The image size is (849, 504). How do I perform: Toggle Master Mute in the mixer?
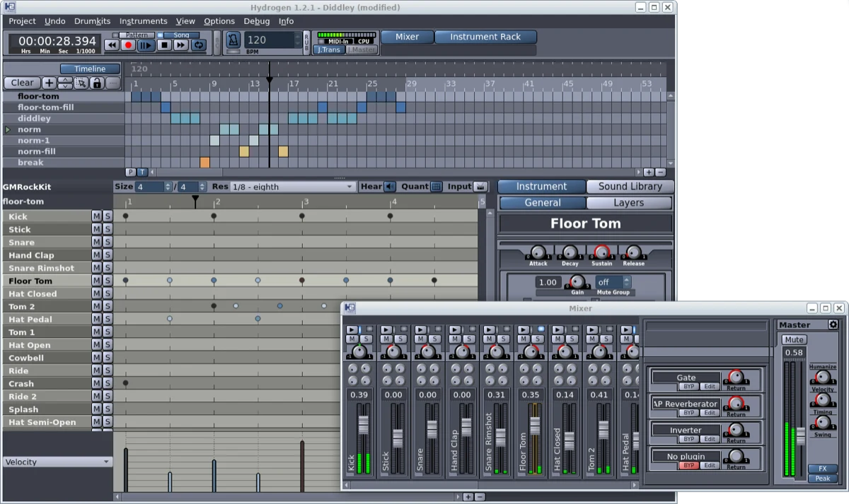pos(794,340)
